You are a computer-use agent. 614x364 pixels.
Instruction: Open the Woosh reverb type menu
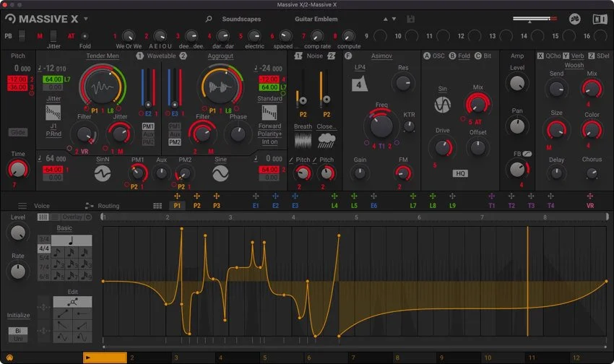574,66
